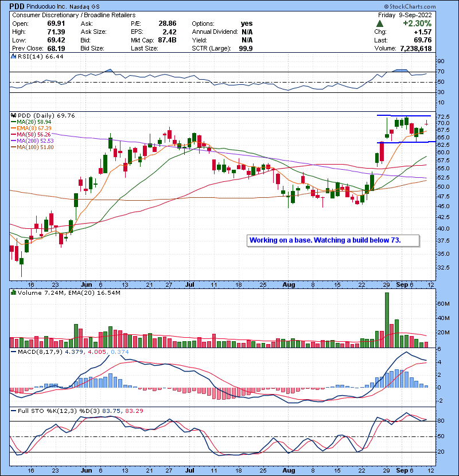Image resolution: width=459 pixels, height=476 pixels.
Task: Click the upper blue resistance line near 72.5
Action: (404, 116)
